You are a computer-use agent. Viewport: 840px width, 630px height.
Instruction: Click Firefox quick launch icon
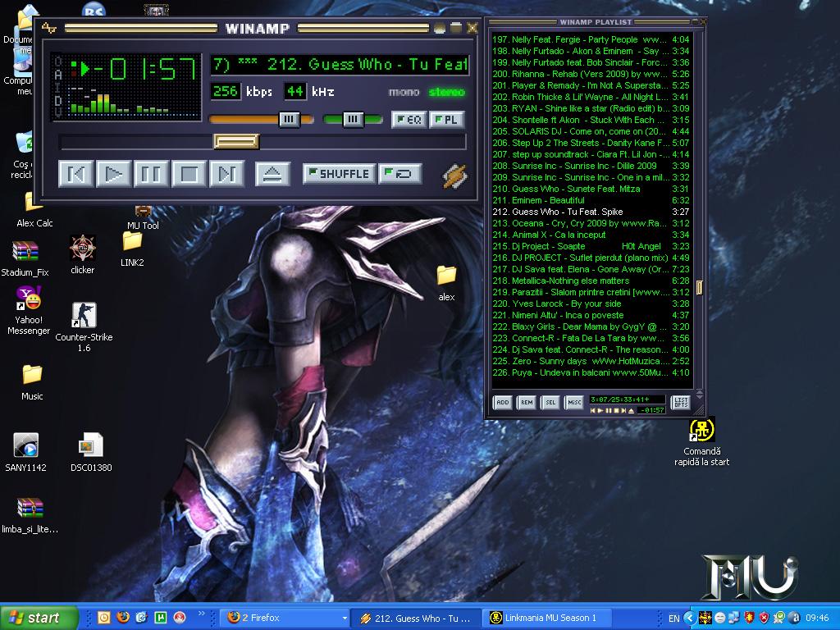tap(123, 617)
